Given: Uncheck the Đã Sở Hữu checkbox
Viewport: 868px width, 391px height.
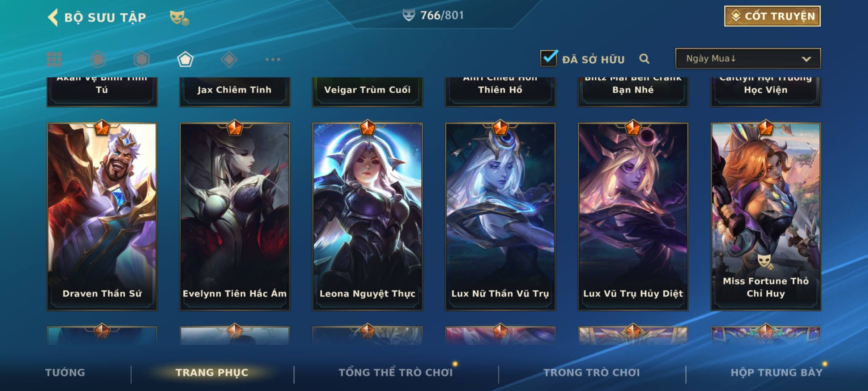Looking at the screenshot, I should click(549, 58).
